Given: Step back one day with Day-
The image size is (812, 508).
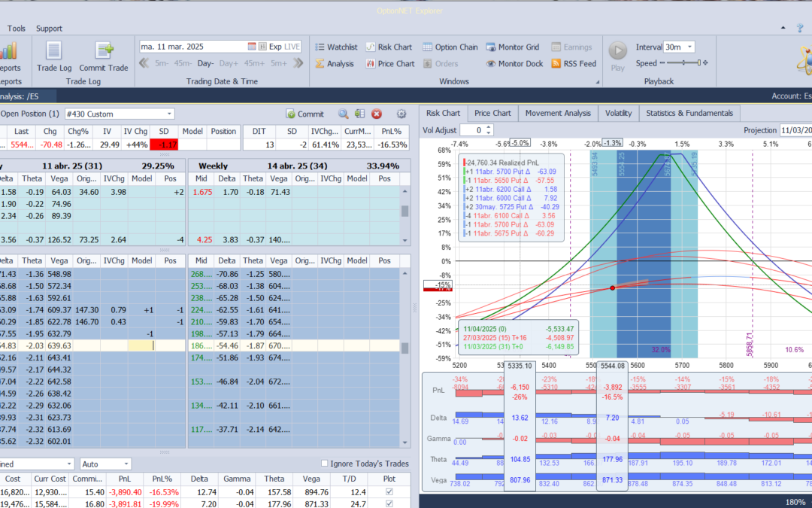Looking at the screenshot, I should pyautogui.click(x=205, y=63).
